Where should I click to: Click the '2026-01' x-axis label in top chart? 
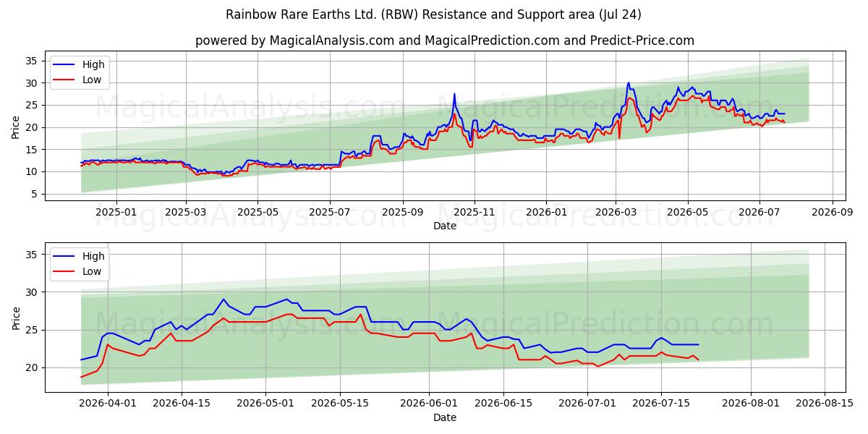click(546, 213)
